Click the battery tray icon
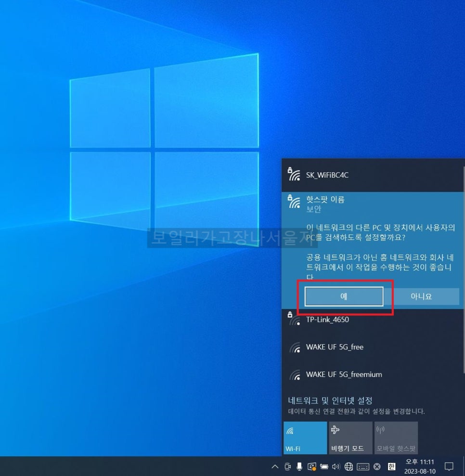Screen dimensions: 465x476 (324, 466)
